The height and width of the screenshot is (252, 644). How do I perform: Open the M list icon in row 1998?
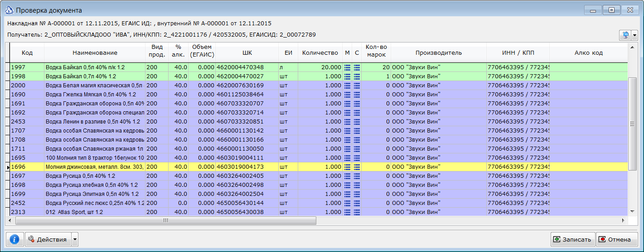tap(348, 76)
